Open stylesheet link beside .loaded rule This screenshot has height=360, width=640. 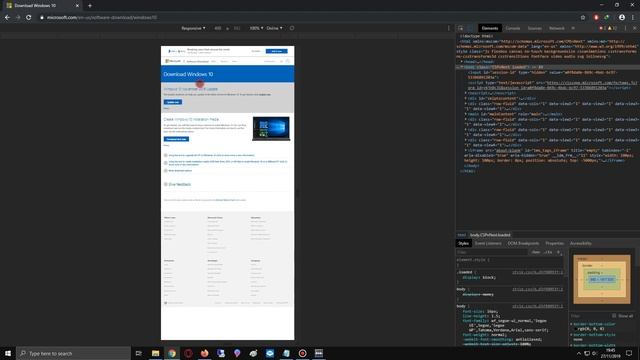537,272
